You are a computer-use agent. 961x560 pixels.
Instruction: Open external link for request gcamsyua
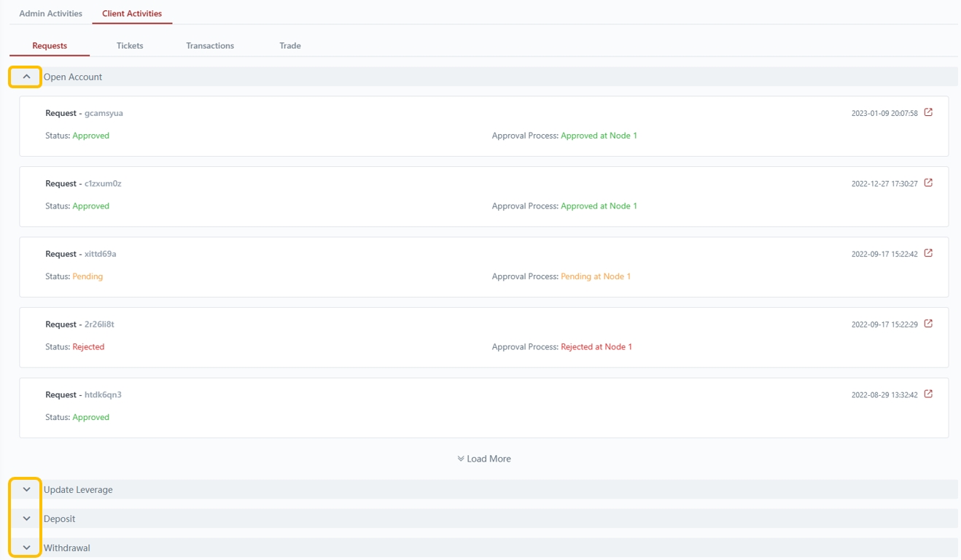pos(928,112)
